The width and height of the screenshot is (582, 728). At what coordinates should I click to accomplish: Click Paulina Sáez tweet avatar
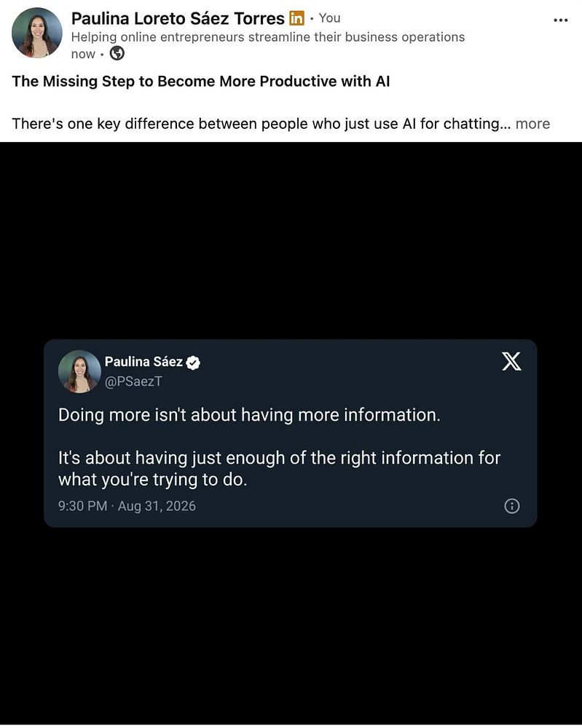click(79, 371)
